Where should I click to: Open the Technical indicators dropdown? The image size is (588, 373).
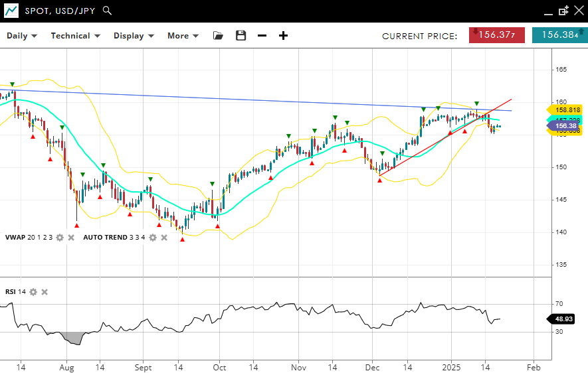(75, 36)
